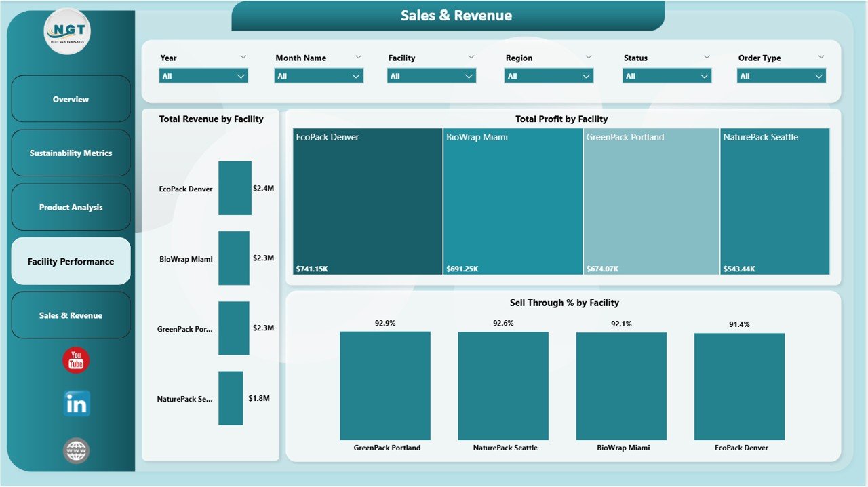Open the YouTube icon link
Image resolution: width=868 pixels, height=487 pixels.
[76, 360]
